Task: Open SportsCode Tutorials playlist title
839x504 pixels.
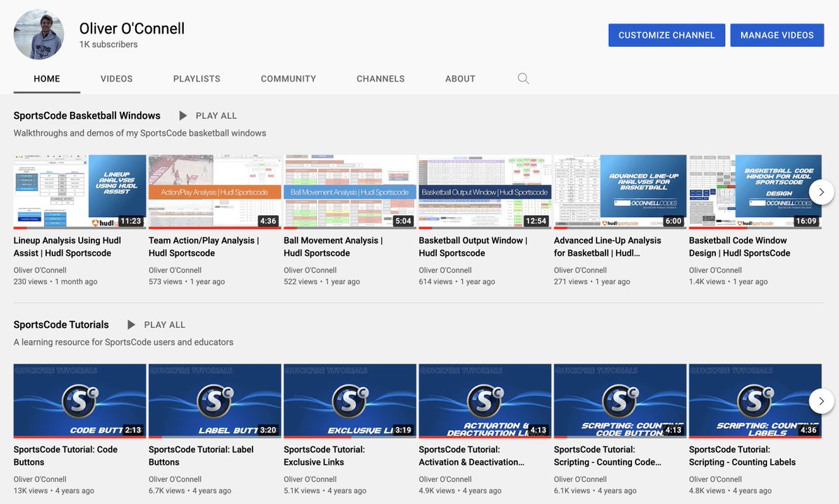Action: (61, 324)
